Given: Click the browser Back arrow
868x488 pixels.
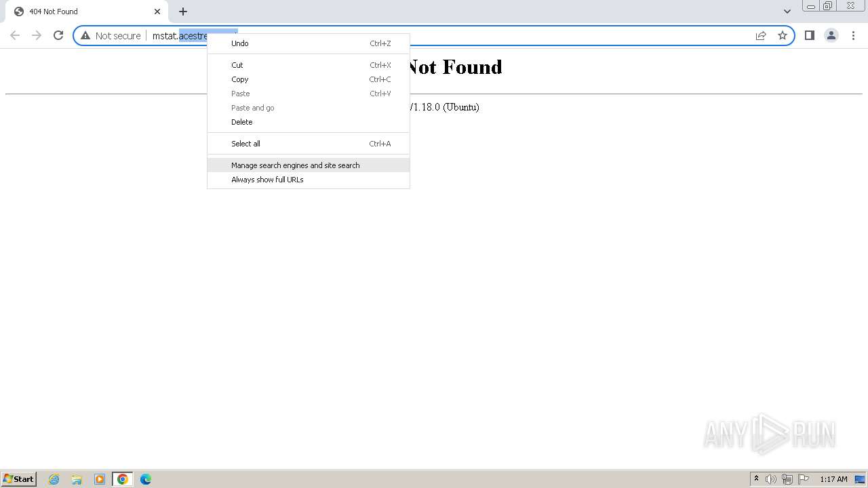Looking at the screenshot, I should [15, 35].
